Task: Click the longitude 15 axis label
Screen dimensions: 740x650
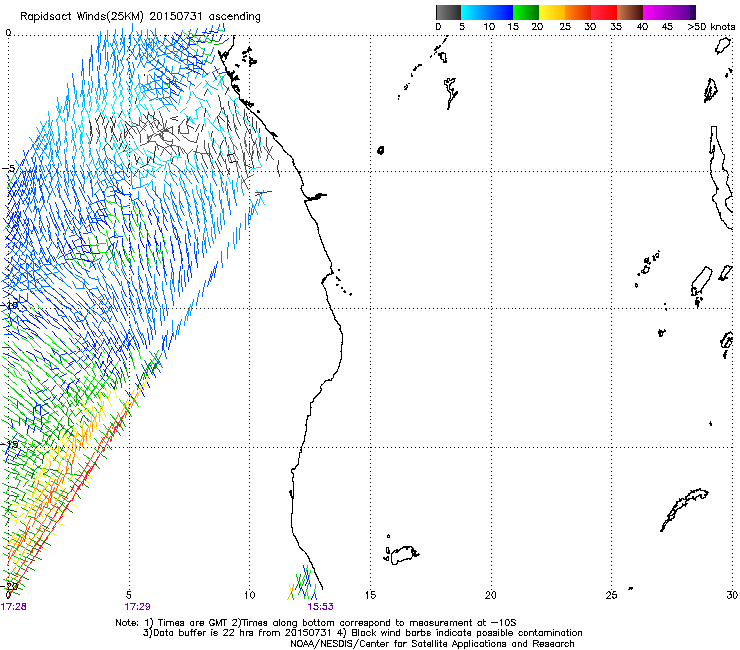Action: point(370,595)
